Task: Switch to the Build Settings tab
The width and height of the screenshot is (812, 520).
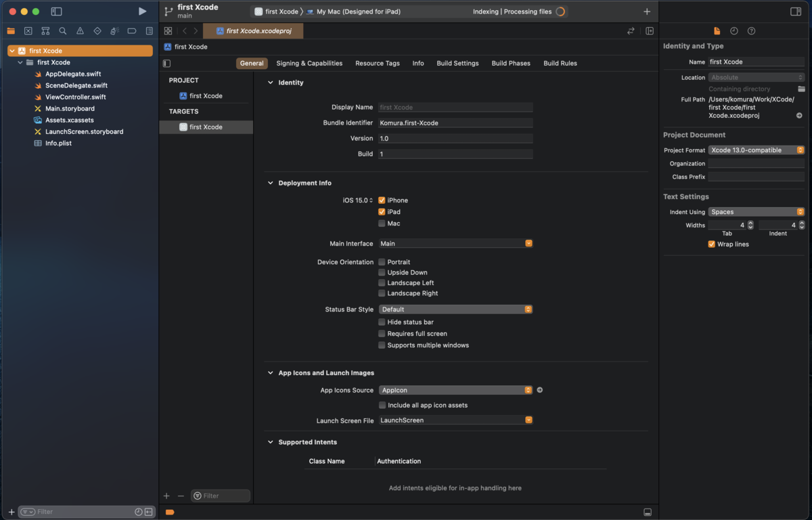Action: pos(457,64)
